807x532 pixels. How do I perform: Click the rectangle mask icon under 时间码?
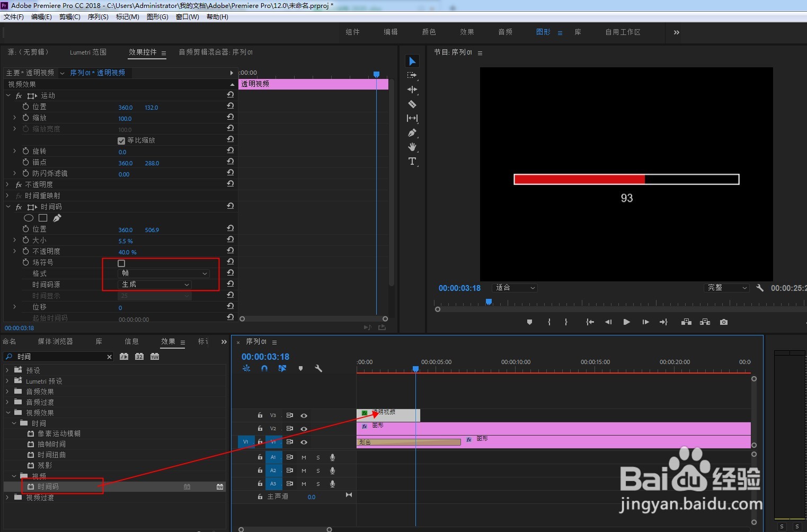43,218
